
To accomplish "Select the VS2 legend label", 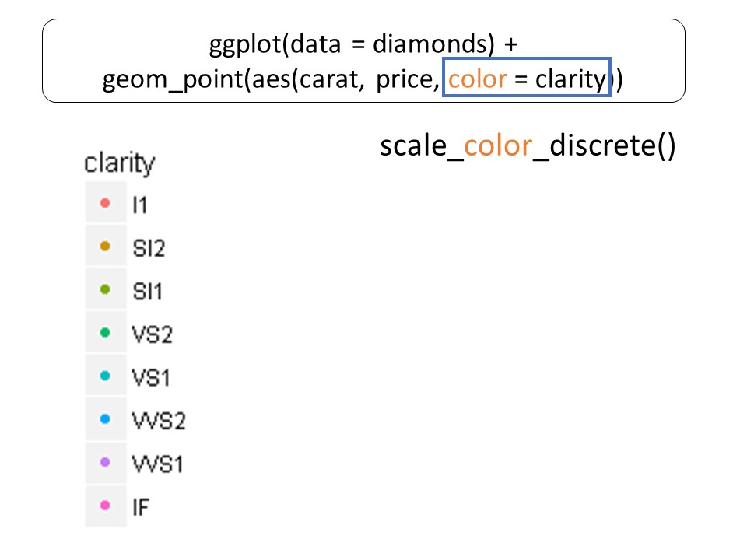I will point(152,335).
